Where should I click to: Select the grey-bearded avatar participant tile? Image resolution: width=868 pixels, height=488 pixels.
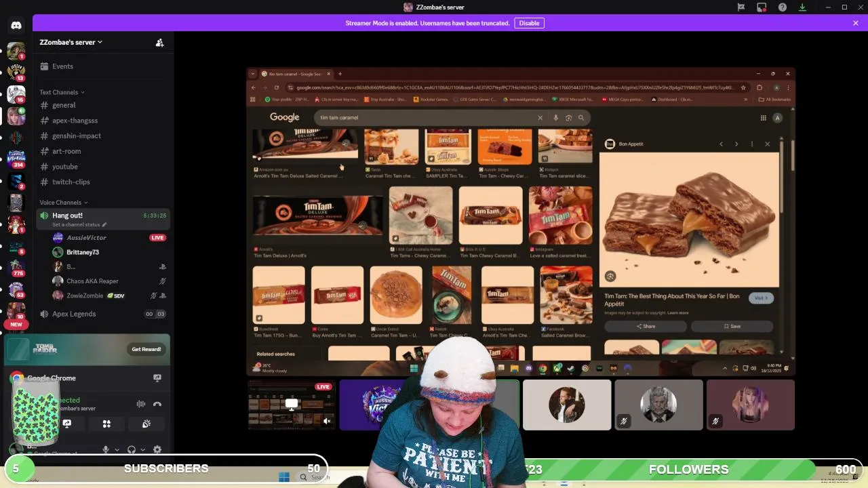658,405
